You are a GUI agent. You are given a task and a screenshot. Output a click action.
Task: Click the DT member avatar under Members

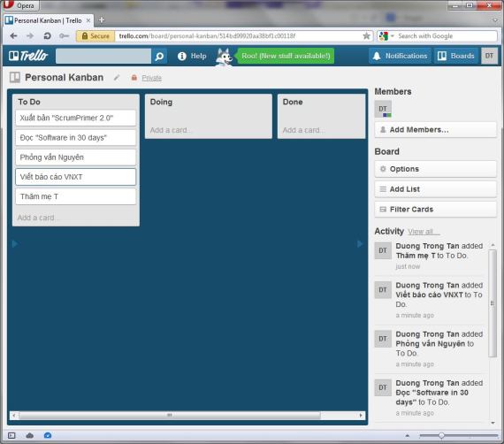click(383, 109)
